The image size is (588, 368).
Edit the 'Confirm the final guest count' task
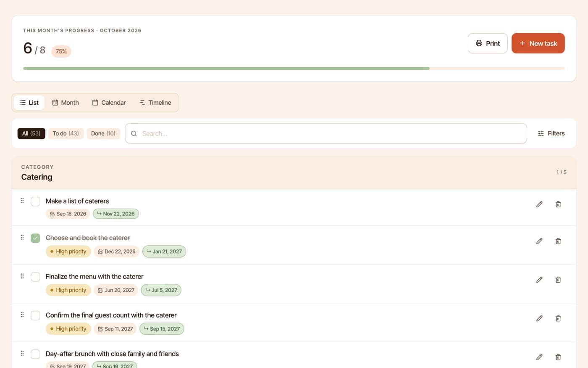pyautogui.click(x=539, y=318)
